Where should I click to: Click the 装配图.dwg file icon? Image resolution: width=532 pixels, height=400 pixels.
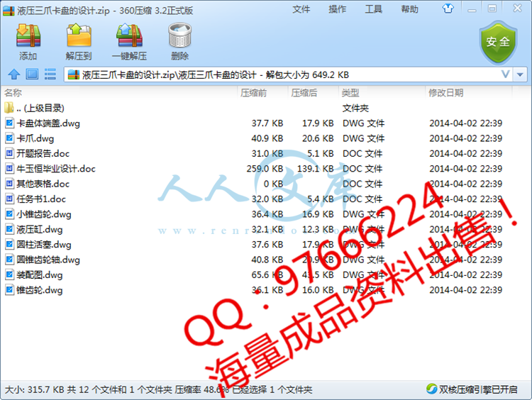(9, 274)
